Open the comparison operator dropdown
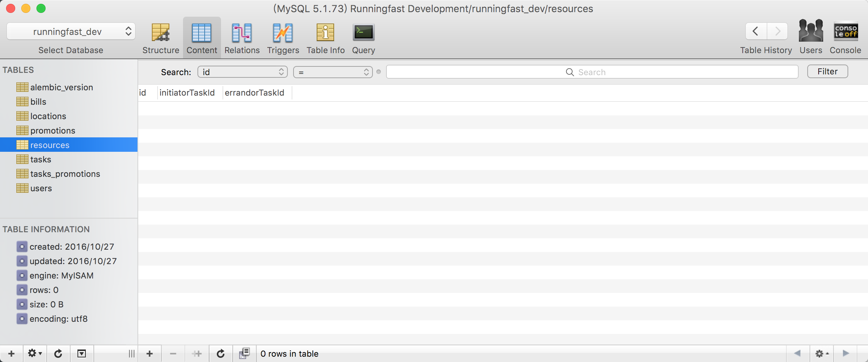 pyautogui.click(x=333, y=72)
